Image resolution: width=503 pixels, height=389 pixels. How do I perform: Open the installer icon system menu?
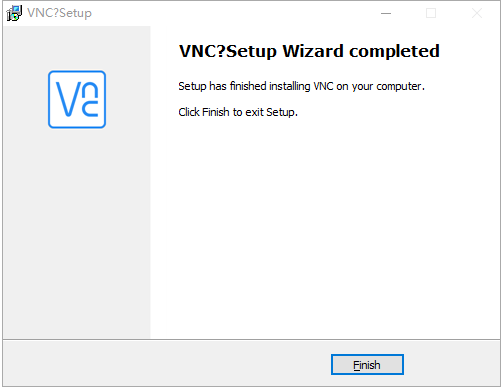[x=14, y=13]
